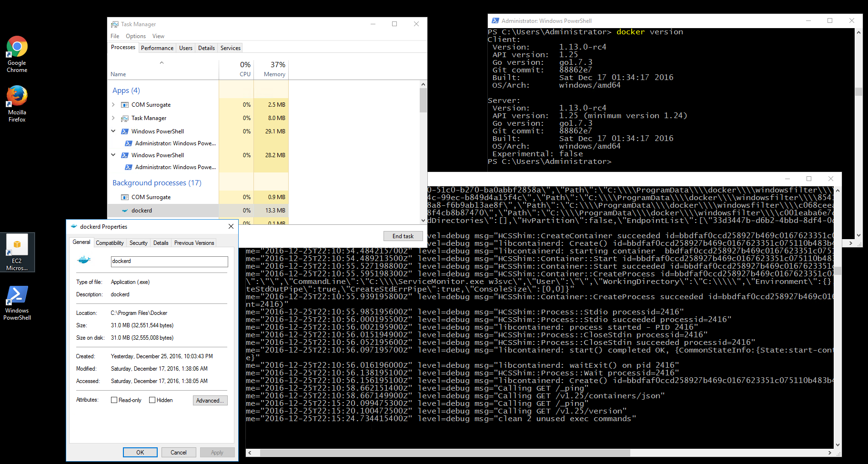The height and width of the screenshot is (464, 868).
Task: Open Options menu in Task Manager
Action: [x=136, y=36]
